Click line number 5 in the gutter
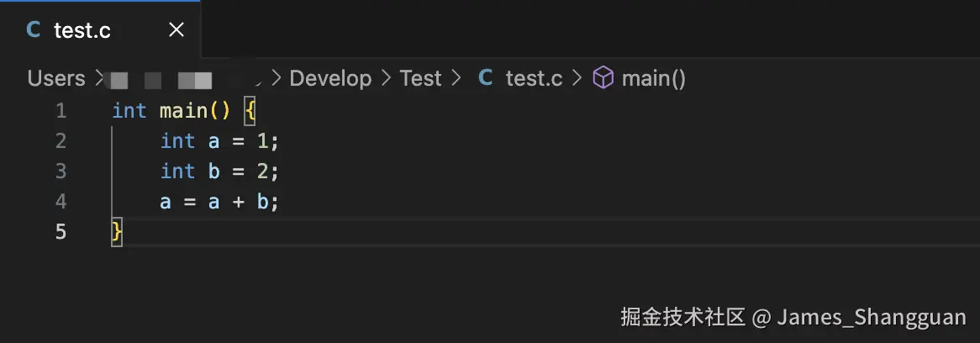The height and width of the screenshot is (343, 980). click(x=61, y=231)
